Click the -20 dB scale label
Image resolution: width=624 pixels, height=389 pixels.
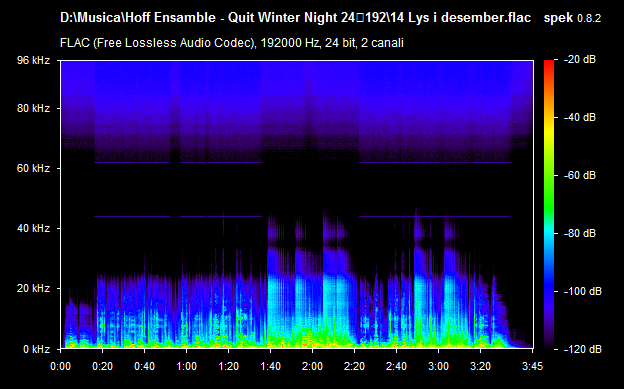[x=579, y=60]
